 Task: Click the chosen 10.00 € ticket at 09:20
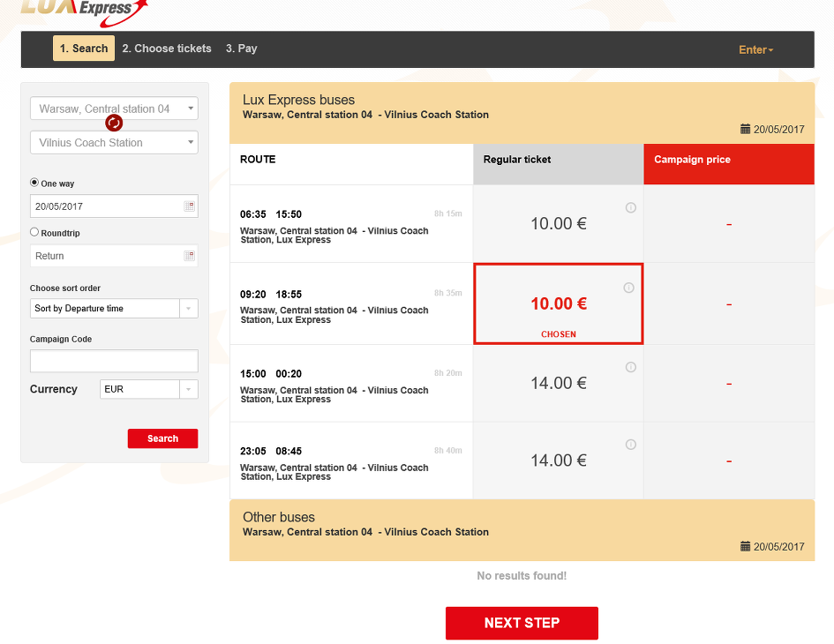coord(559,303)
